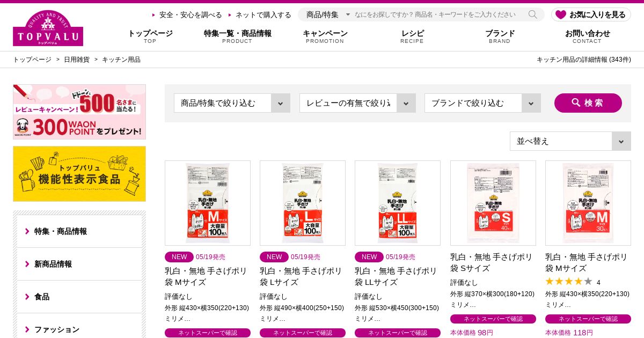Open LLサイズ 100枚 product image
The height and width of the screenshot is (338, 644).
click(x=398, y=203)
